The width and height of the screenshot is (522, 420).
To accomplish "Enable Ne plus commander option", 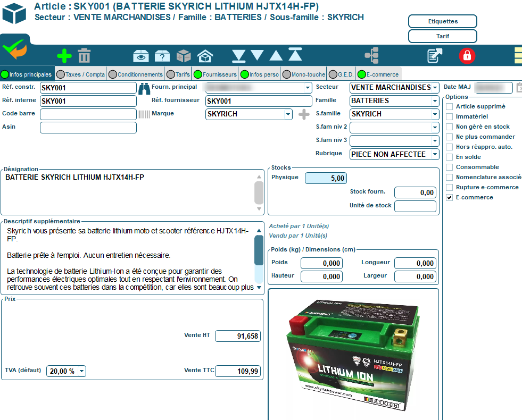I will [x=450, y=137].
